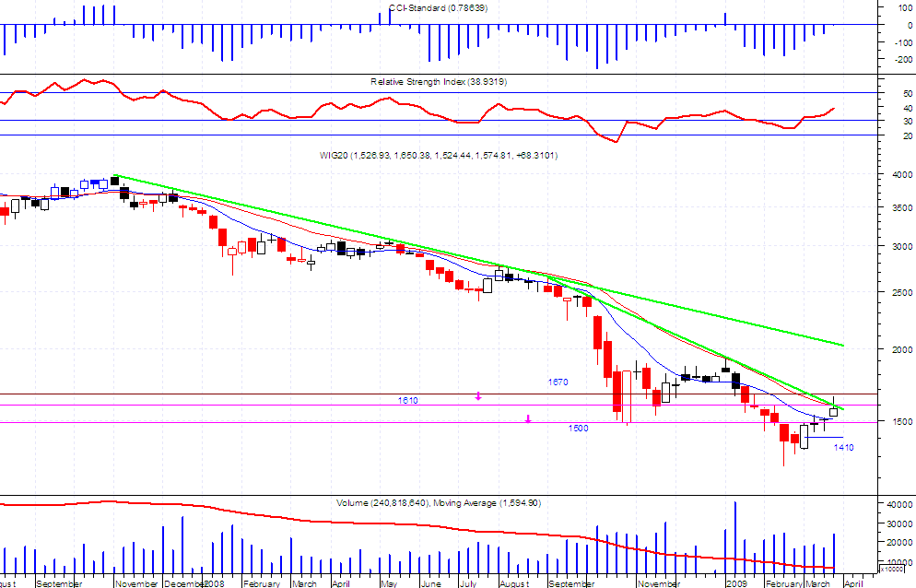Screen dimensions: 916x588
Task: Click the 20 level on the RSI scale
Action: pyautogui.click(x=908, y=136)
